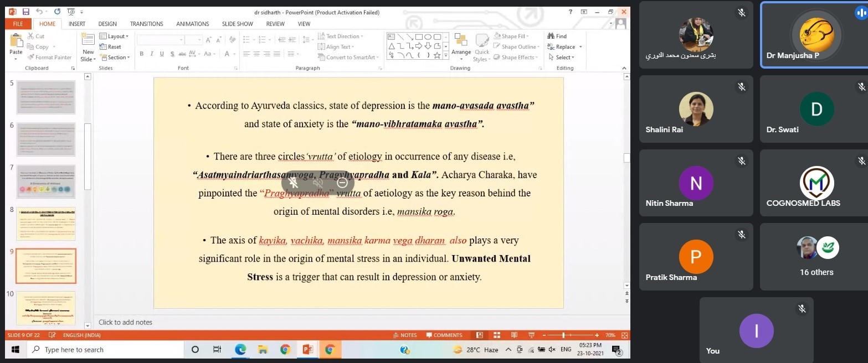Toggle Center text alignment
868x363 pixels.
point(256,54)
